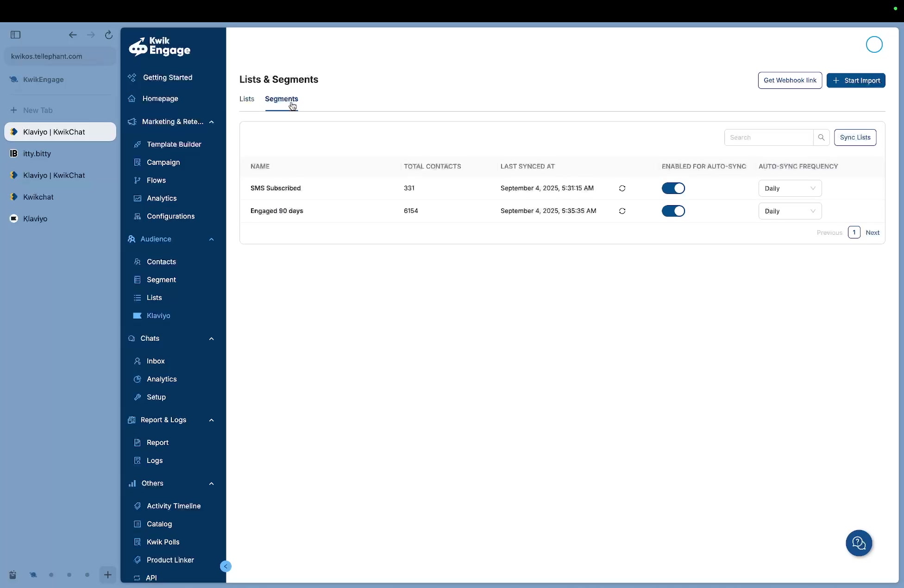Open Segment under Audience
The height and width of the screenshot is (588, 904).
tap(161, 280)
